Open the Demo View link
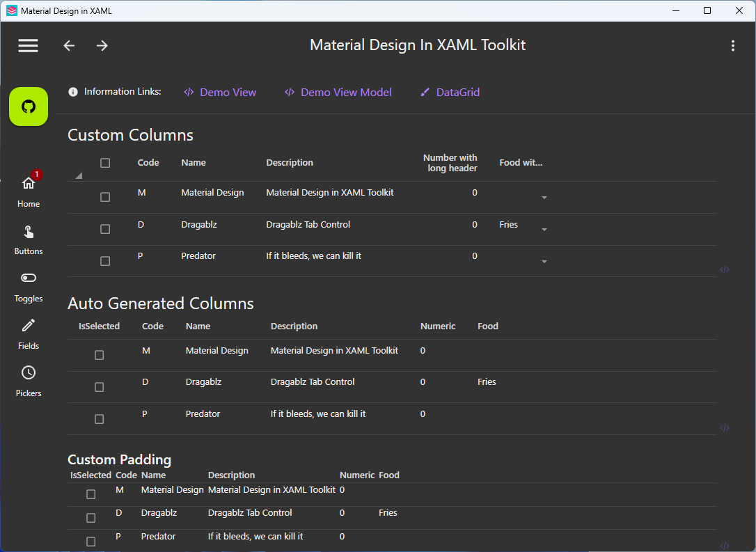The image size is (756, 552). point(220,92)
